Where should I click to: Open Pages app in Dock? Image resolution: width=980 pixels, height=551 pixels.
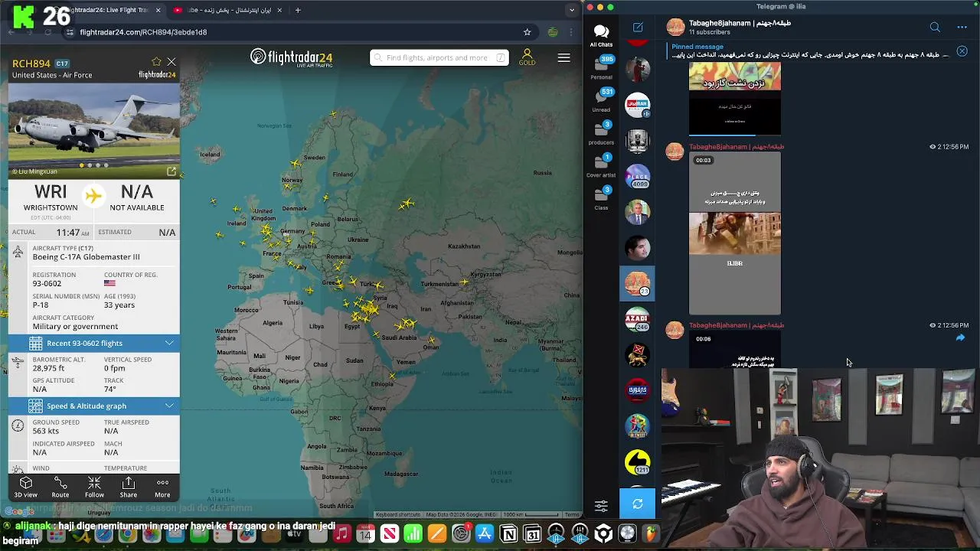(x=437, y=533)
